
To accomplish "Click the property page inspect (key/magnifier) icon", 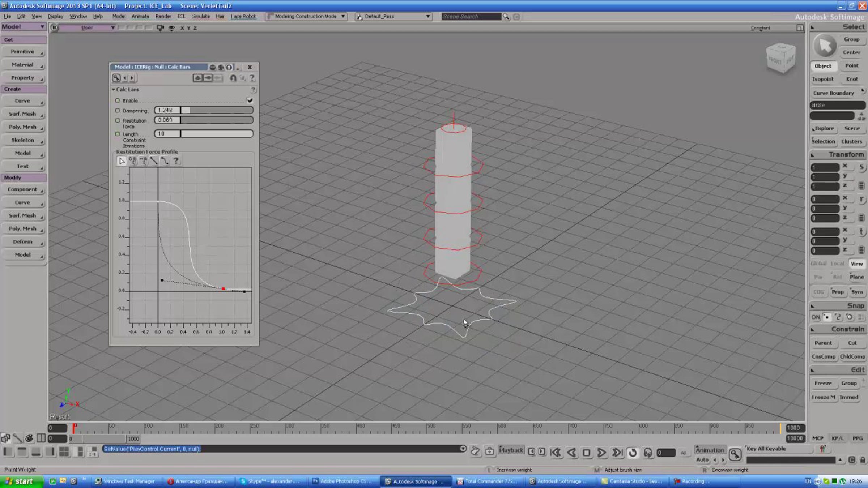I will pyautogui.click(x=116, y=78).
